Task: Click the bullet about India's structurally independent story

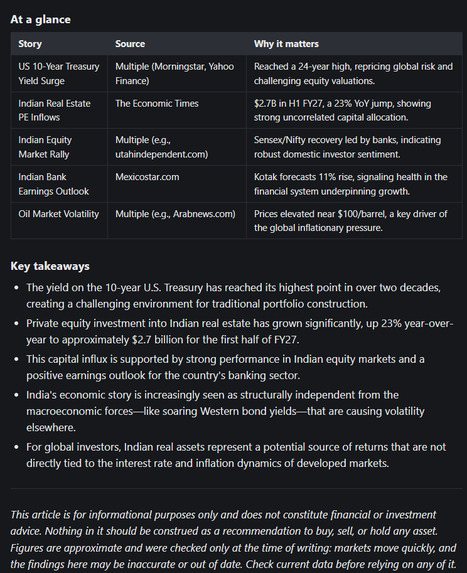Action: (225, 411)
